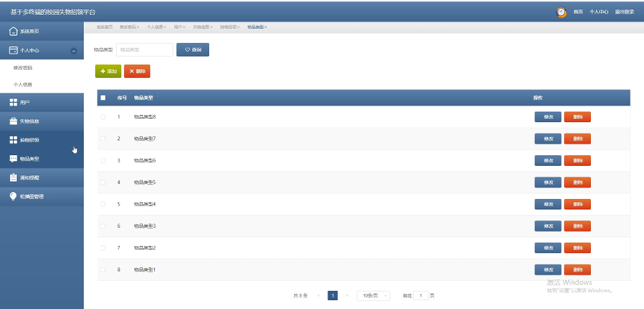The height and width of the screenshot is (309, 644).
Task: Click the 个人中心 link in header
Action: (599, 12)
